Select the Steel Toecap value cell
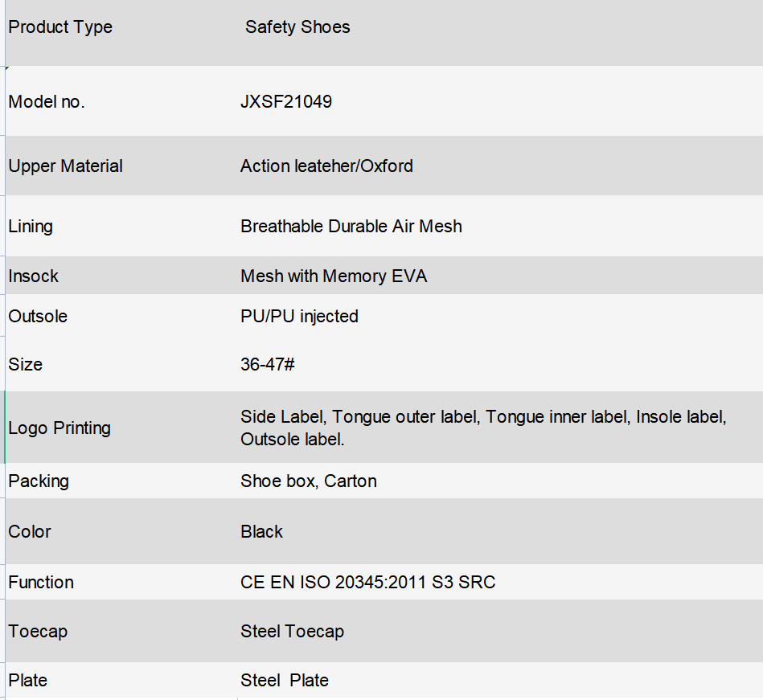The image size is (763, 700). coord(500,631)
